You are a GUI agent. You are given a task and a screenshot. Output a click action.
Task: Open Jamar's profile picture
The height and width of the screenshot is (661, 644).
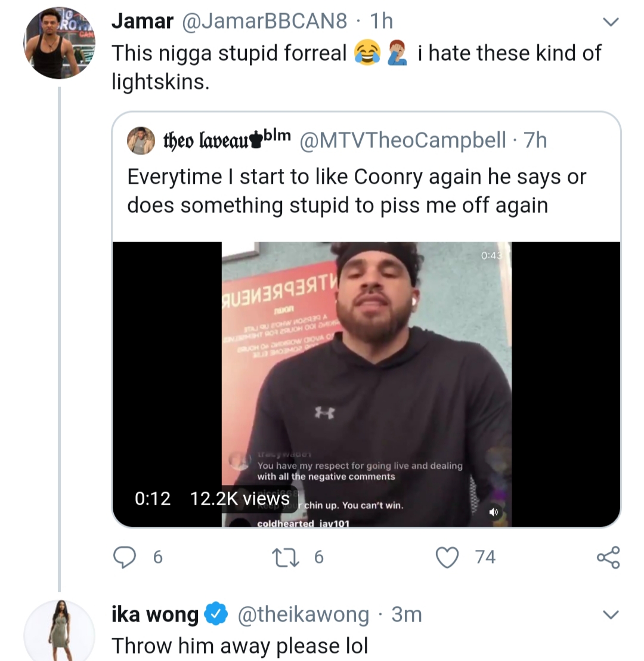click(59, 43)
